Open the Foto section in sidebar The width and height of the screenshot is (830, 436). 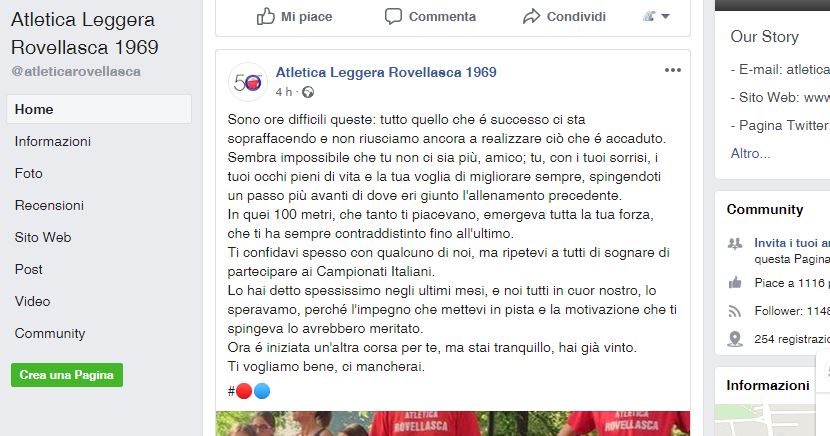click(29, 174)
